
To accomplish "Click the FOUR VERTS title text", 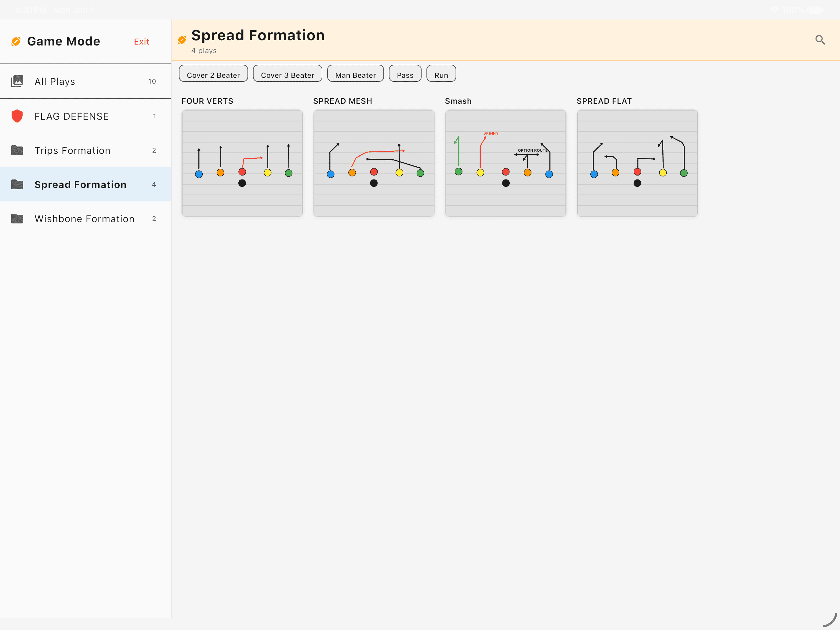I will (207, 101).
